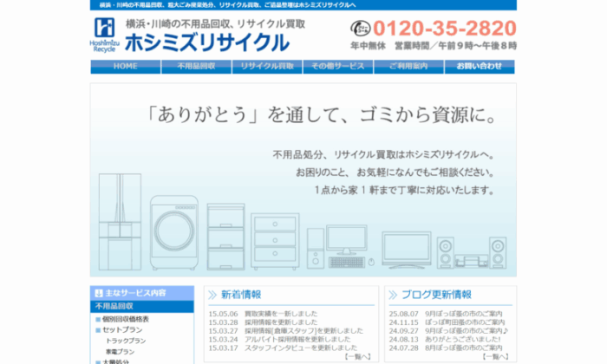Open the リサイクル買取 menu tab
Viewport: 607px width, 364px height.
pyautogui.click(x=267, y=67)
